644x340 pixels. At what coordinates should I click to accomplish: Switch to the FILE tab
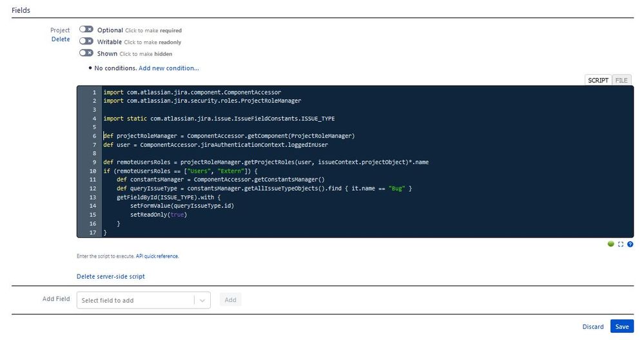tap(621, 80)
